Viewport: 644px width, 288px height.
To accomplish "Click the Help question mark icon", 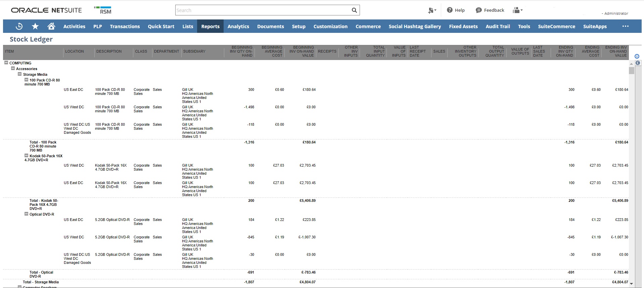I will [x=450, y=10].
